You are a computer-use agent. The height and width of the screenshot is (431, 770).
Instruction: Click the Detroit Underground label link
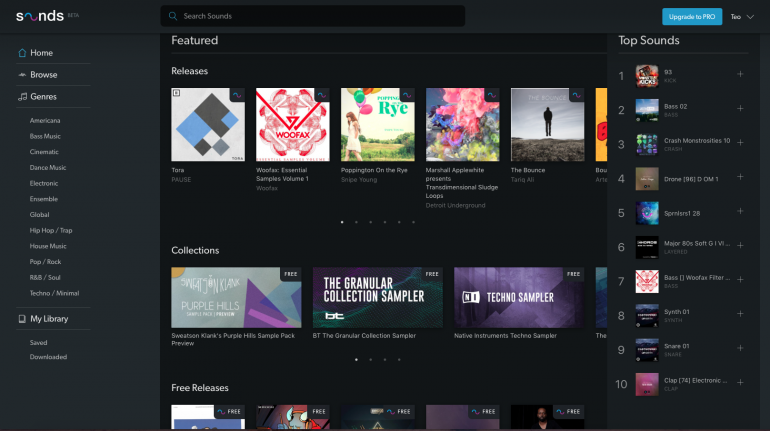[x=455, y=205]
